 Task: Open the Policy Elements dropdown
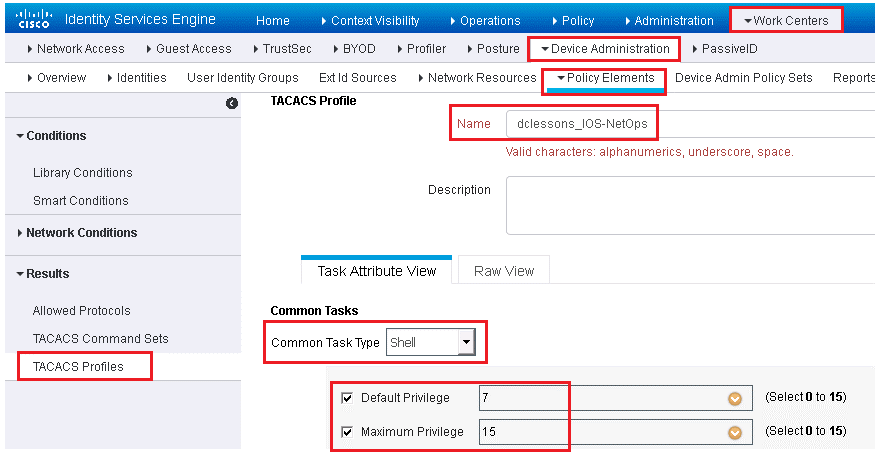coord(605,78)
